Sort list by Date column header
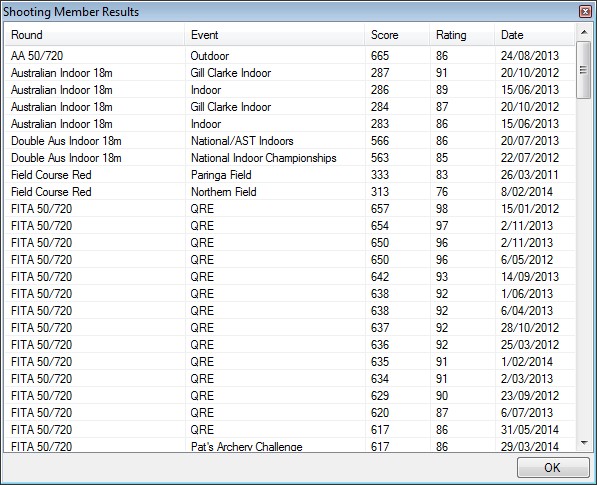Image resolution: width=597 pixels, height=485 pixels. [535, 35]
